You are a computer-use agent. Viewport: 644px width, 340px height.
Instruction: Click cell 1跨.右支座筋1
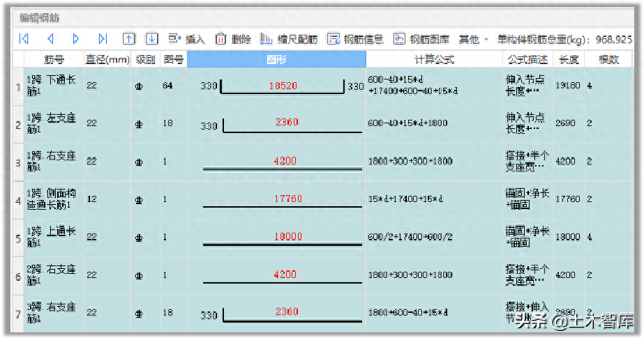tap(54, 162)
